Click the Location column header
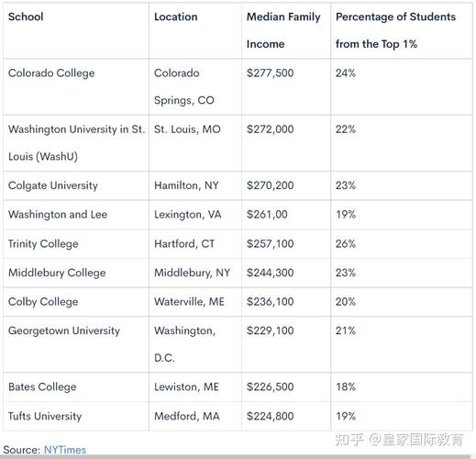 click(x=176, y=17)
